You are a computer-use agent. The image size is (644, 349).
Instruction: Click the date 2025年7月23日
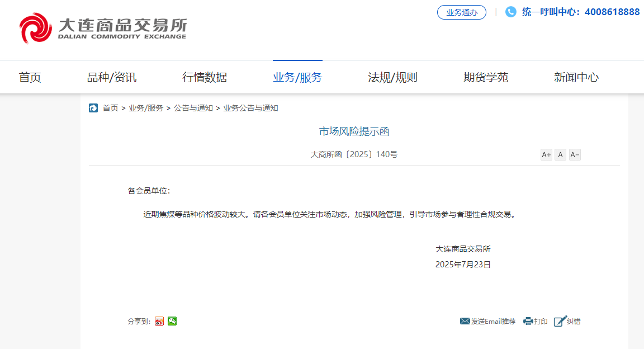click(x=463, y=265)
